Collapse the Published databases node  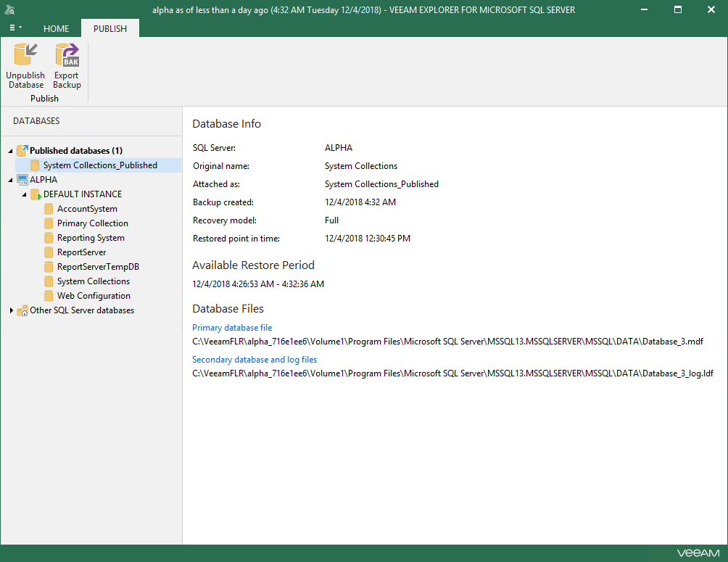10,151
